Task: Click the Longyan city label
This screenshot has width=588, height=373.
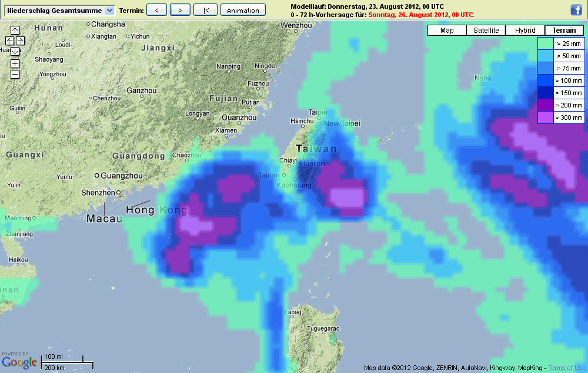Action: click(x=197, y=113)
